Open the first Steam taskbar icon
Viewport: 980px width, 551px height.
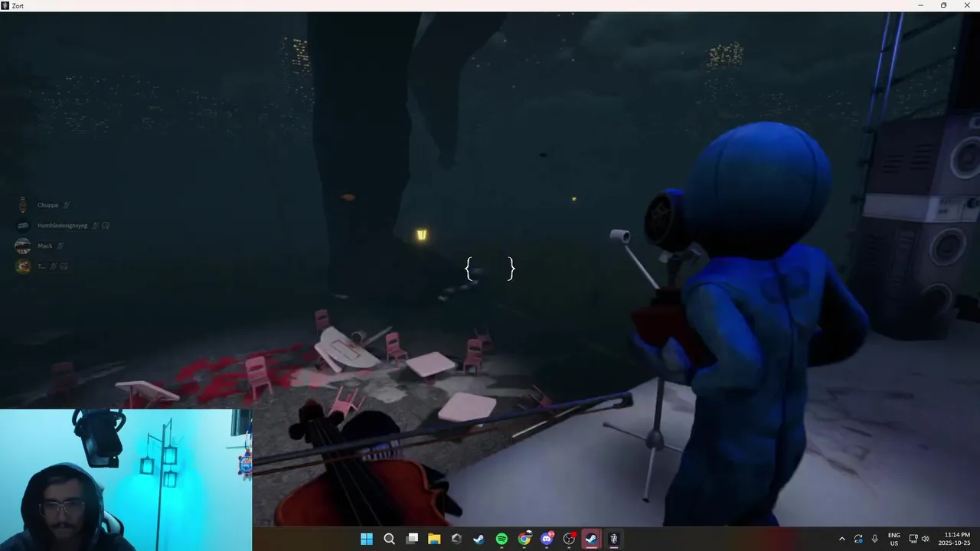[479, 539]
